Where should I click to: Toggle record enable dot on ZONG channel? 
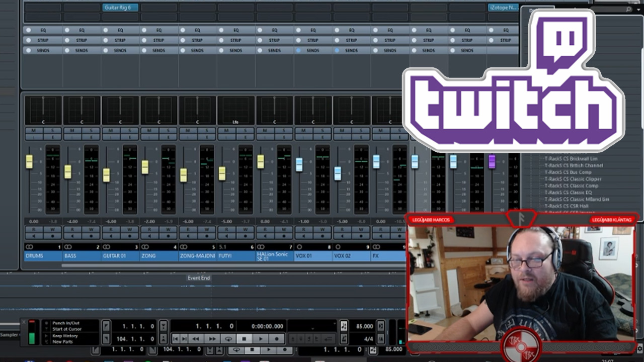click(x=168, y=236)
